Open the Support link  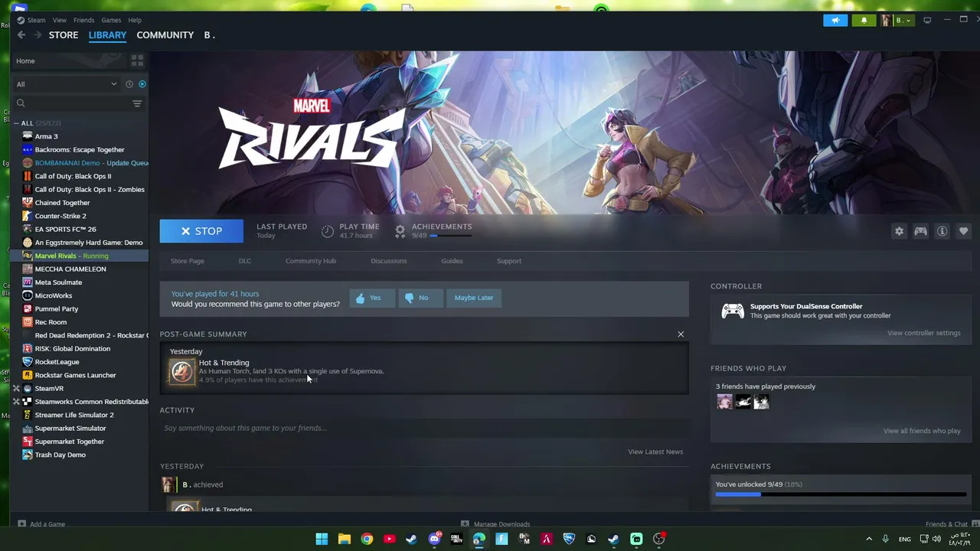509,261
